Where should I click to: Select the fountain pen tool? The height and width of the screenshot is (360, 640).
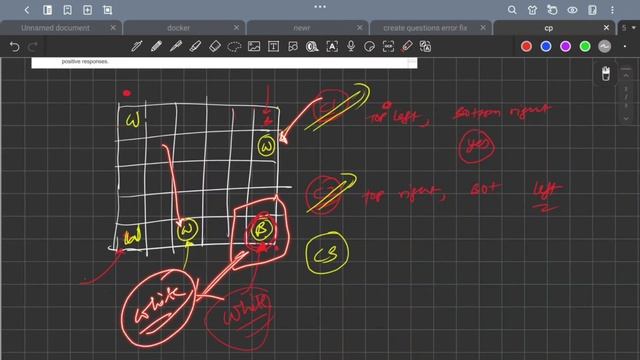click(x=137, y=47)
